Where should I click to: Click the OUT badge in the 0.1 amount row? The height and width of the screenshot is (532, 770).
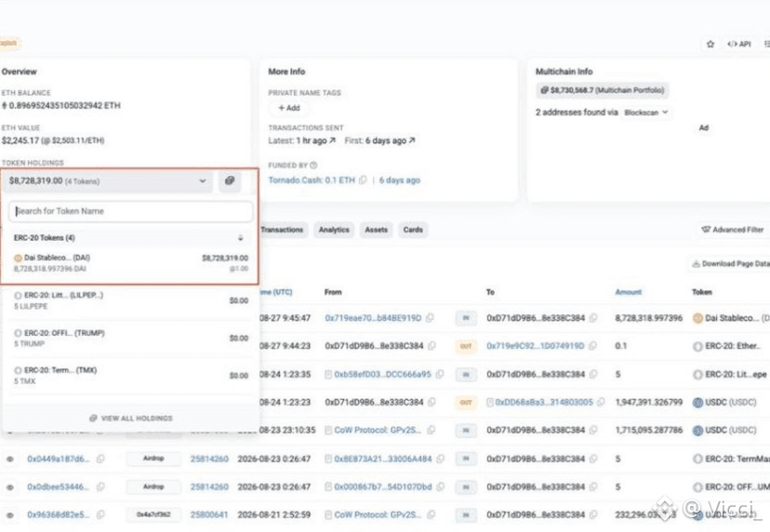coord(466,346)
